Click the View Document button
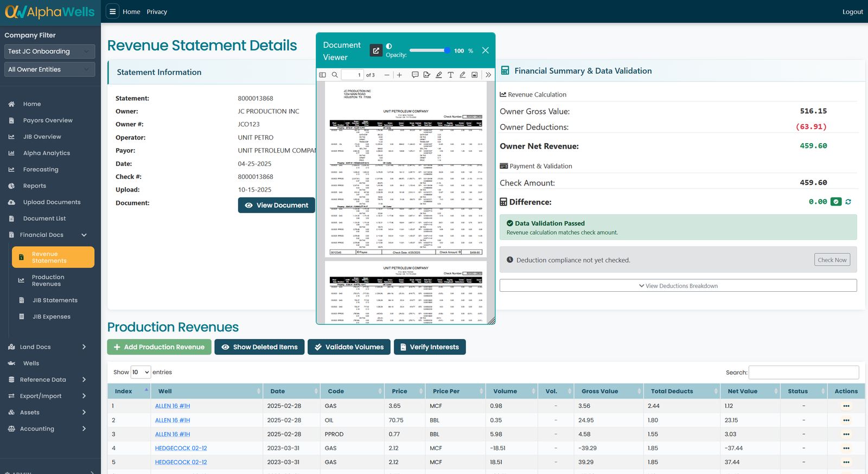This screenshot has width=868, height=474. (277, 205)
